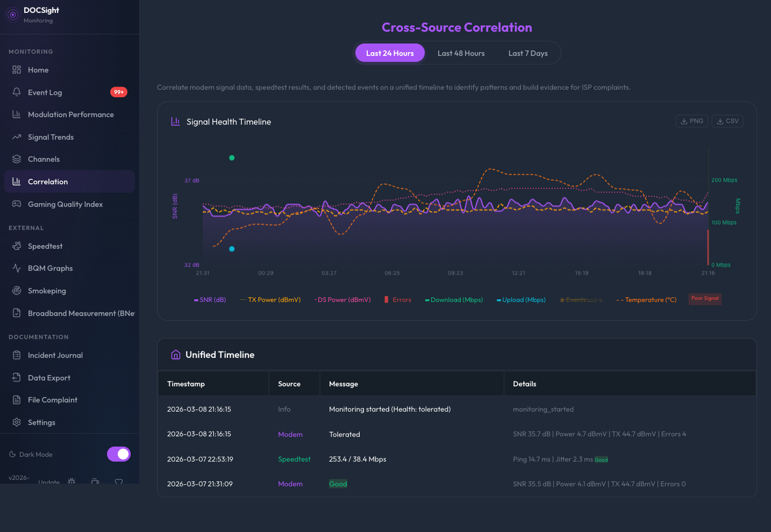Download chart data using the CSV button
The height and width of the screenshot is (532, 771).
coord(727,120)
